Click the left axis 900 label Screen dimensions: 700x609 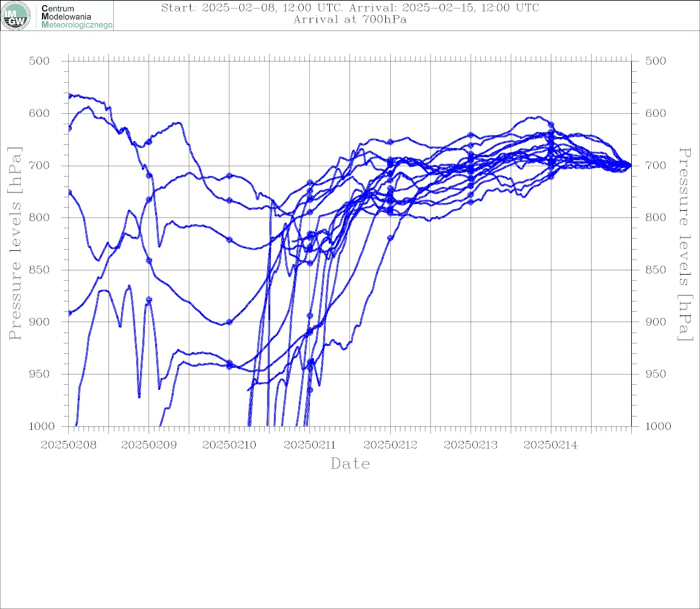click(40, 322)
